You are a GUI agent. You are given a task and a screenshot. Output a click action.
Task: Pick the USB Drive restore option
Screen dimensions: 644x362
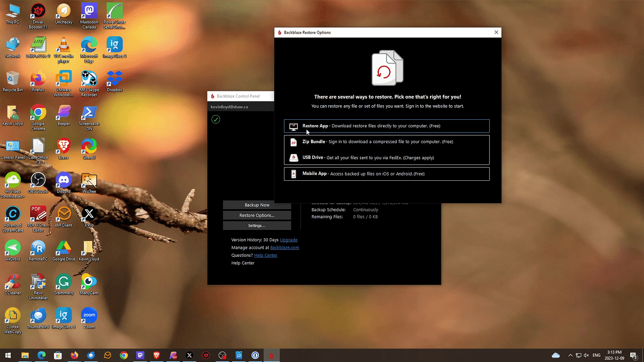pyautogui.click(x=387, y=158)
